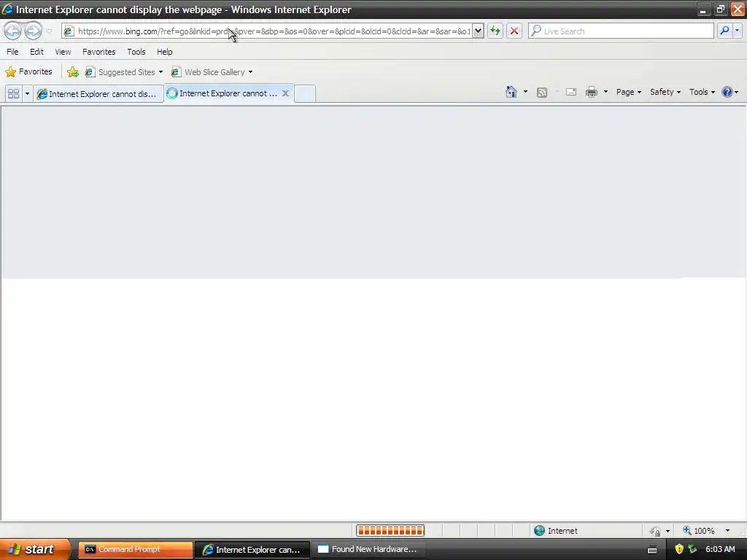Image resolution: width=747 pixels, height=560 pixels.
Task: Expand the zoom level dropdown arrow
Action: pyautogui.click(x=727, y=531)
